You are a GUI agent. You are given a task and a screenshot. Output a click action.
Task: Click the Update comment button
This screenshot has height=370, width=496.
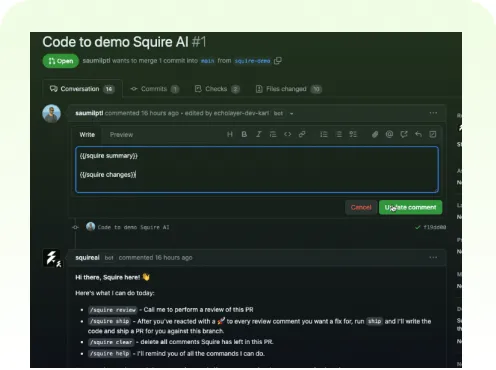pos(411,207)
